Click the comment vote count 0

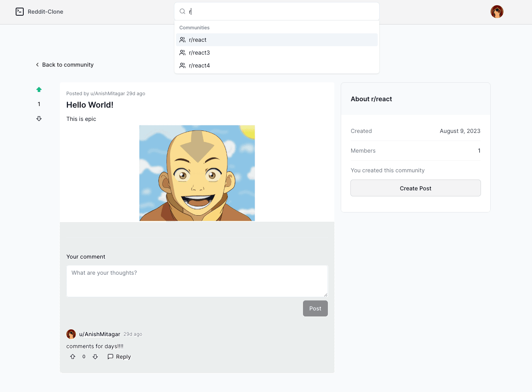(x=84, y=357)
